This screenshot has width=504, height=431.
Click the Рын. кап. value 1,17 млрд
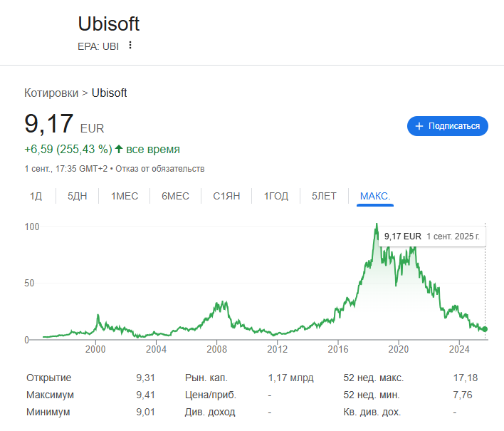[290, 378]
